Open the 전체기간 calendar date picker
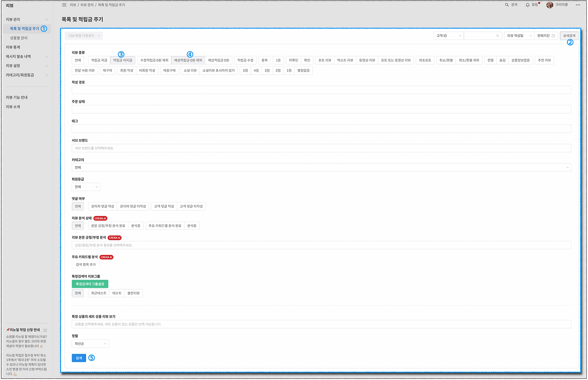The image size is (588, 380). pyautogui.click(x=546, y=35)
